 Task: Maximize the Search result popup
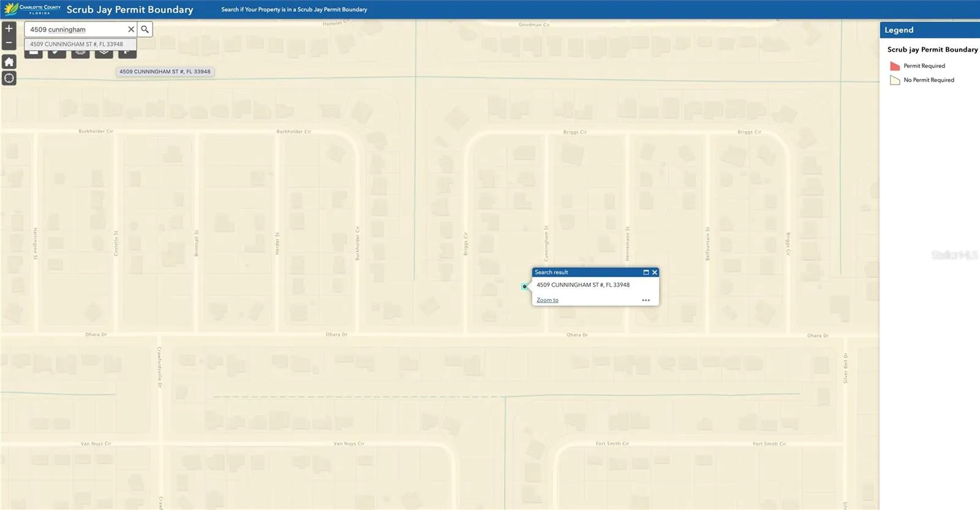pos(646,272)
